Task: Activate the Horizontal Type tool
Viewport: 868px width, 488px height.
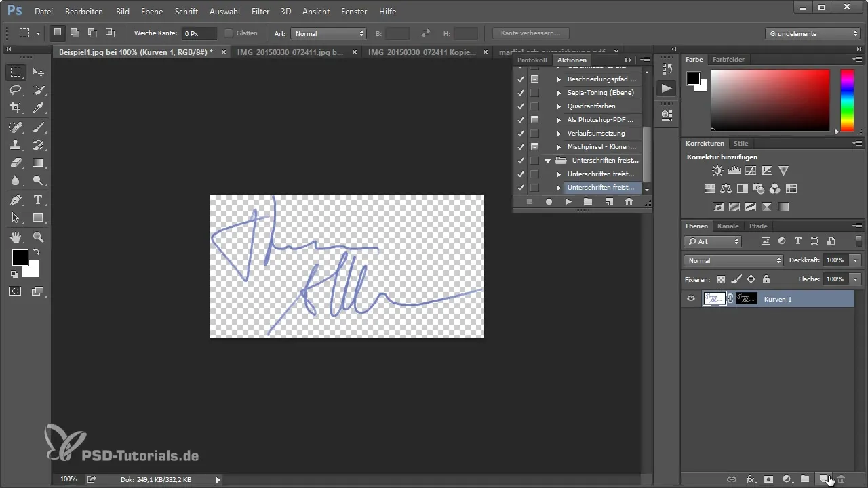Action: pos(38,200)
